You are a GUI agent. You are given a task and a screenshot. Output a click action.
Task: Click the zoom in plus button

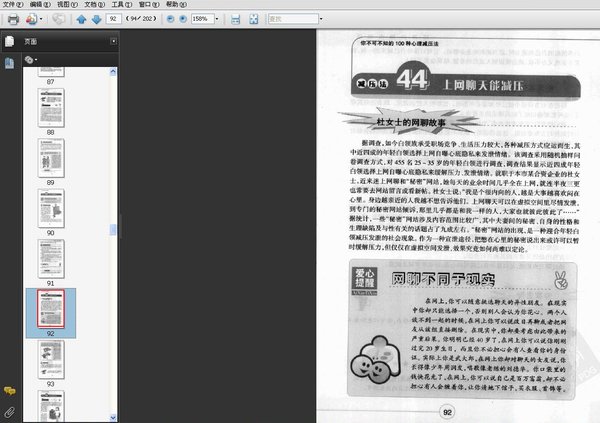[x=180, y=18]
